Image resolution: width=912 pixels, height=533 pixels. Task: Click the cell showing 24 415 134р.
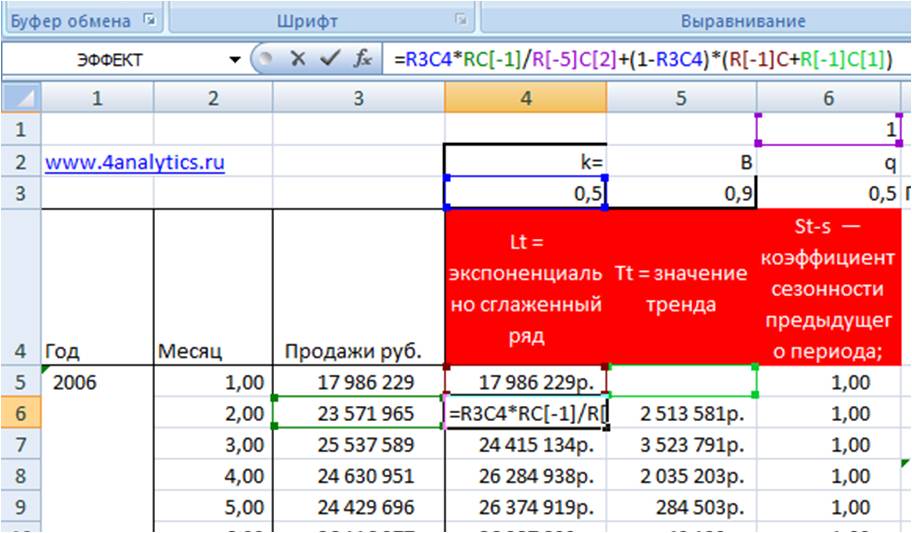click(526, 445)
